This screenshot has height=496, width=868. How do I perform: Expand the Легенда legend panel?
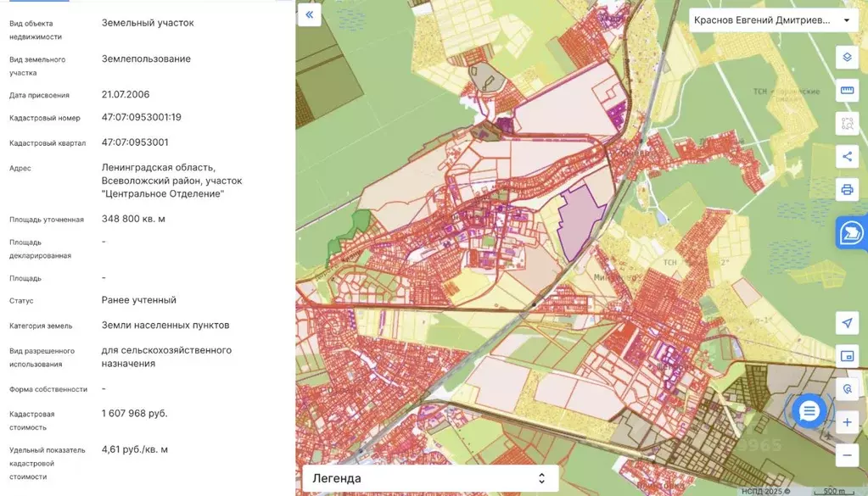[x=430, y=478]
